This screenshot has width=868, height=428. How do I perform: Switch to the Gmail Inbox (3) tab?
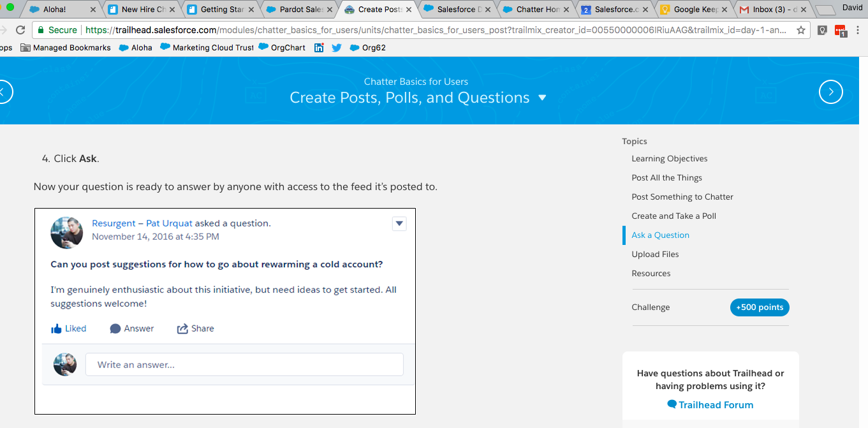tap(774, 10)
